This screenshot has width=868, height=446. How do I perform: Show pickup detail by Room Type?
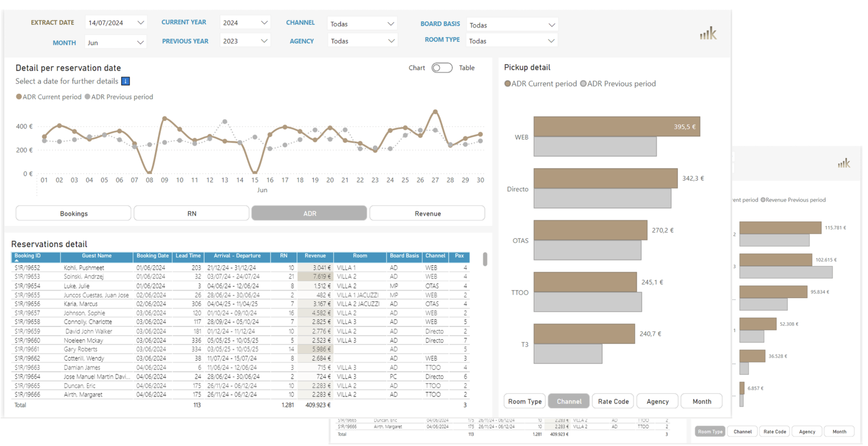pos(525,401)
